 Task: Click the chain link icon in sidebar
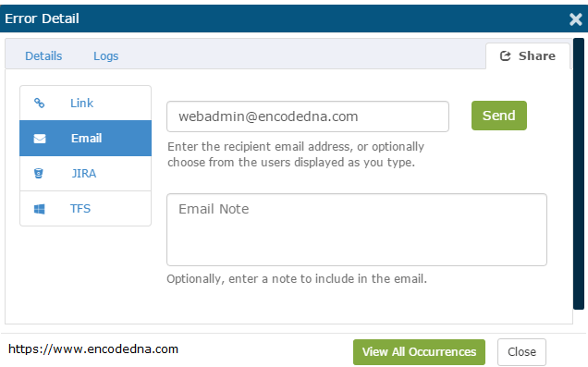pos(40,103)
